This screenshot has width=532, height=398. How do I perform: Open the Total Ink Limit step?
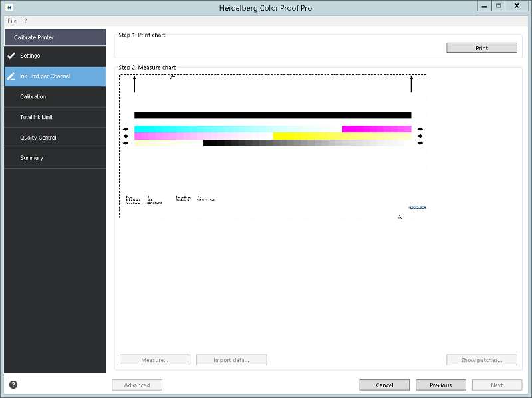click(x=55, y=117)
